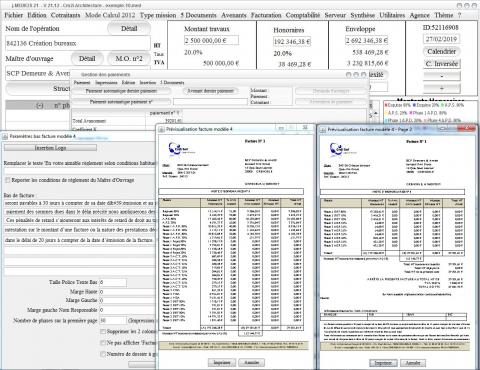
Task: Click Détail button next to Maître d'ouvrage
Action: 87,59
